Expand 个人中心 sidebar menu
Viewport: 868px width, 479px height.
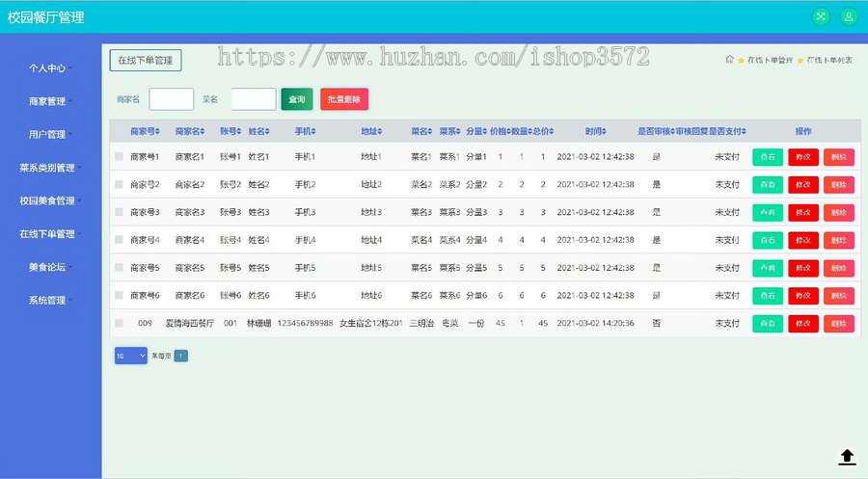pyautogui.click(x=50, y=68)
